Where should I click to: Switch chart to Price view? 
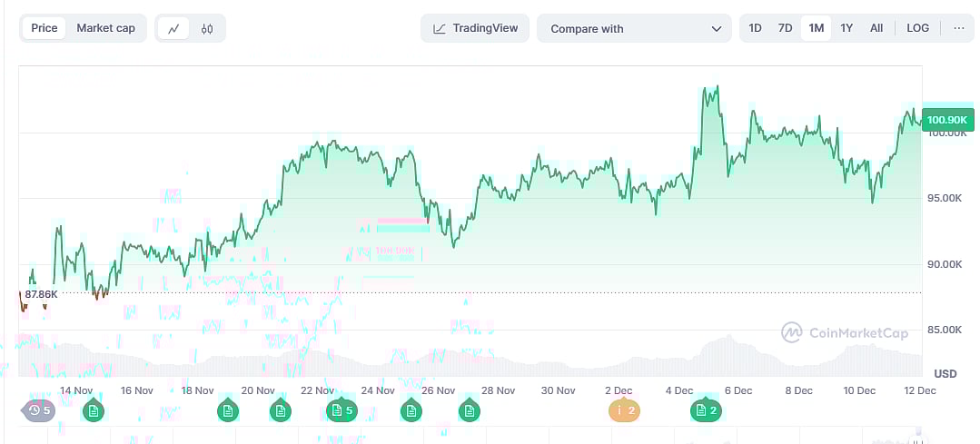(44, 28)
